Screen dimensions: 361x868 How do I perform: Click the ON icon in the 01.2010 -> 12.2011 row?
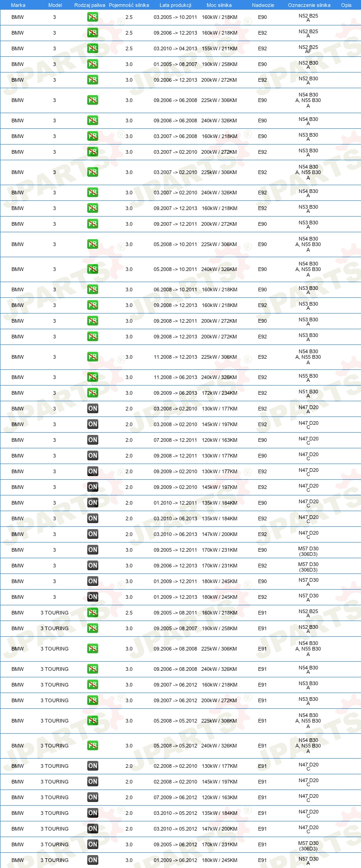click(93, 503)
